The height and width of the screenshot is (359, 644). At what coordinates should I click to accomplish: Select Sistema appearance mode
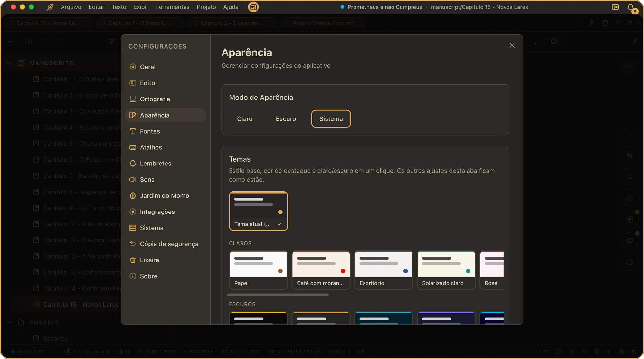pos(331,119)
